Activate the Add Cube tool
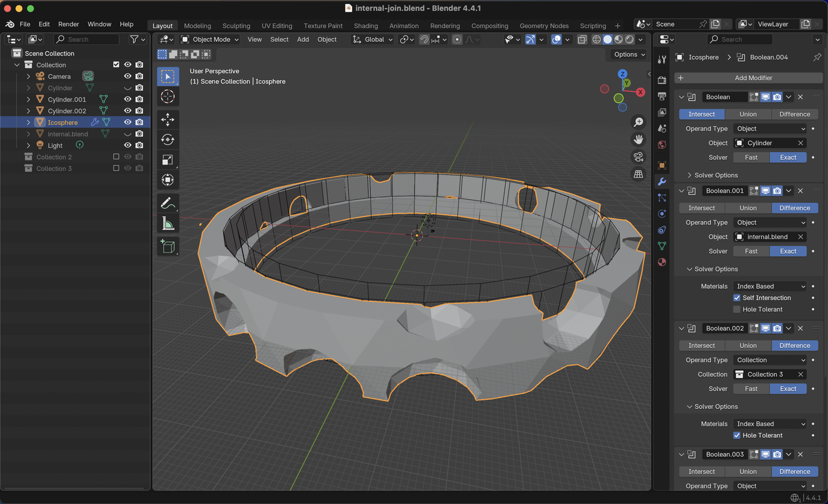The image size is (828, 504). 168,247
